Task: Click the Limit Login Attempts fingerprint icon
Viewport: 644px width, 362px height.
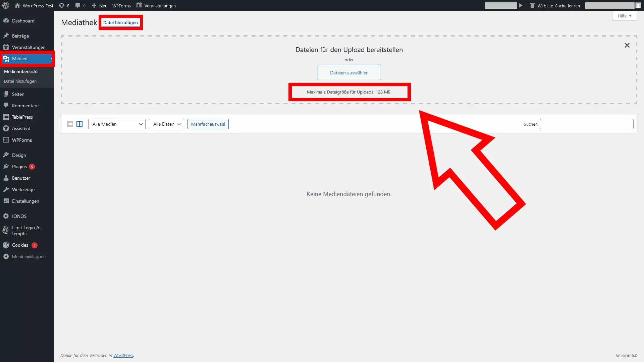Action: (6, 230)
